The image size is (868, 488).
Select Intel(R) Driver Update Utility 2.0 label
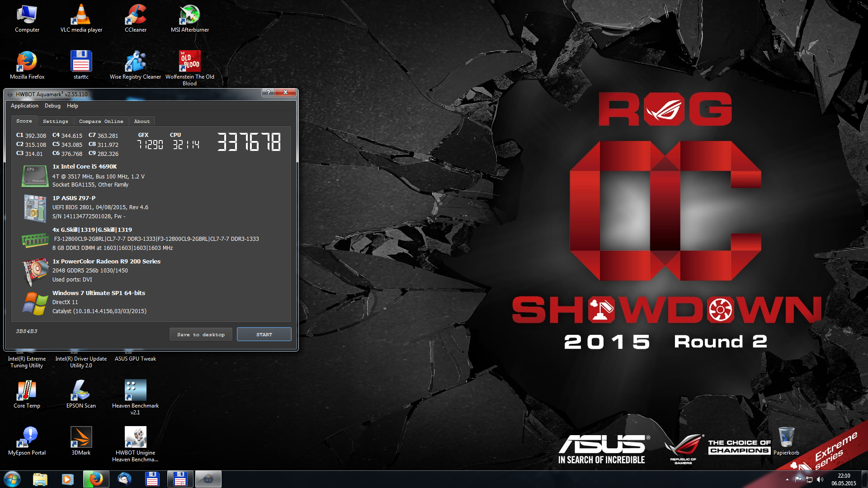pos(81,362)
